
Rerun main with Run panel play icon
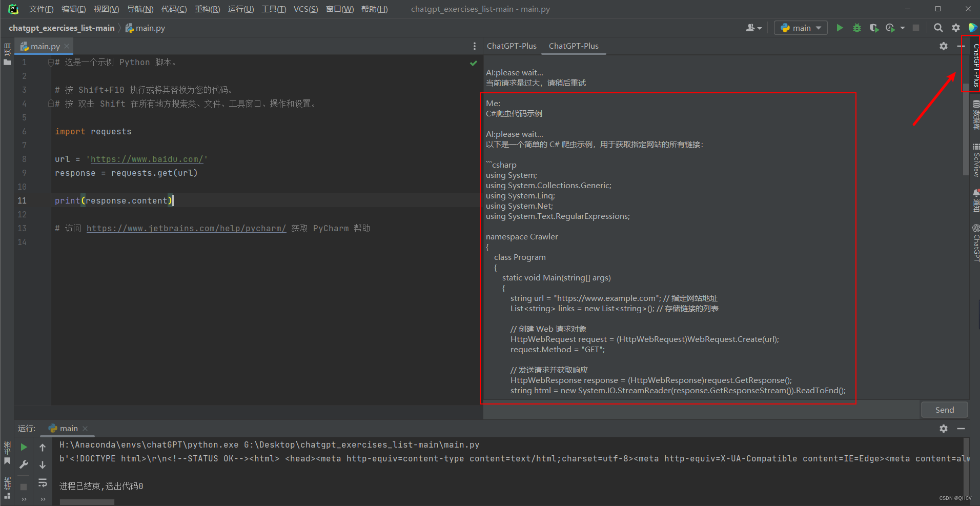coord(24,447)
